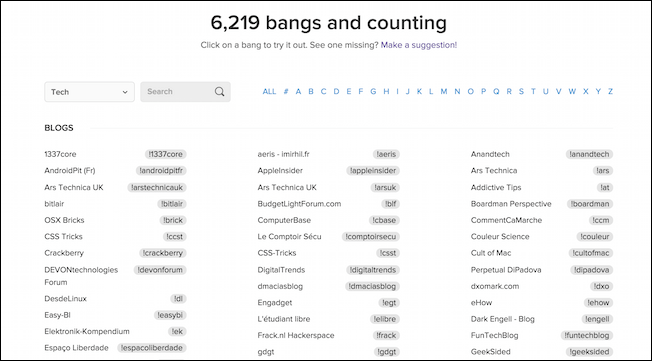652x361 pixels.
Task: Try the !dipadova bang
Action: (x=591, y=270)
